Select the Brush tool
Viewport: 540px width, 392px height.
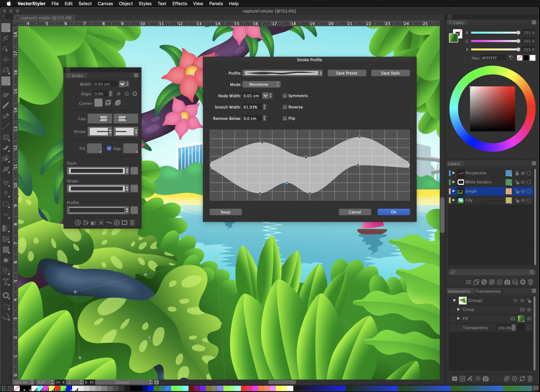[5, 105]
